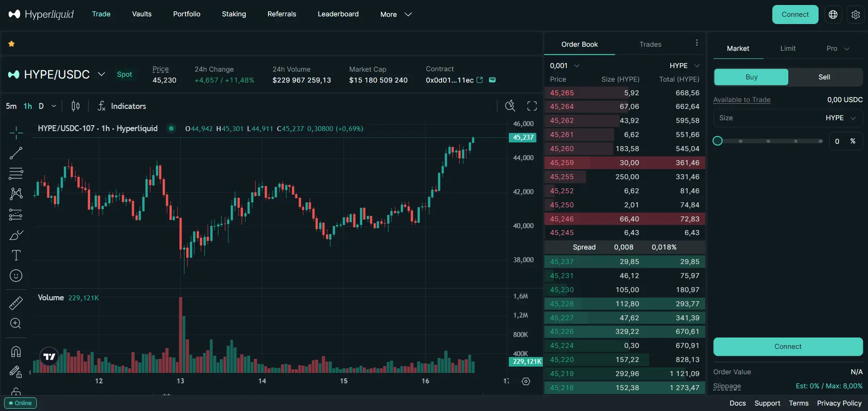Open the Trade nav tab
The height and width of the screenshot is (411, 868).
coord(101,14)
